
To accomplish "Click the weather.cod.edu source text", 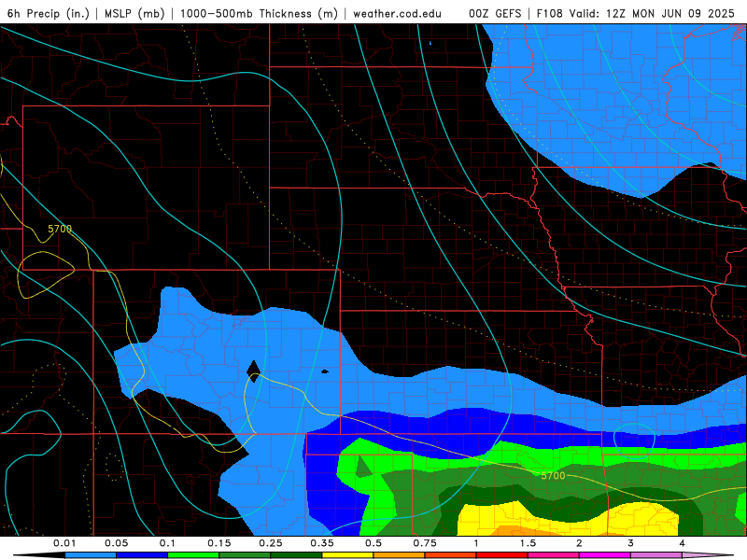I will [397, 13].
